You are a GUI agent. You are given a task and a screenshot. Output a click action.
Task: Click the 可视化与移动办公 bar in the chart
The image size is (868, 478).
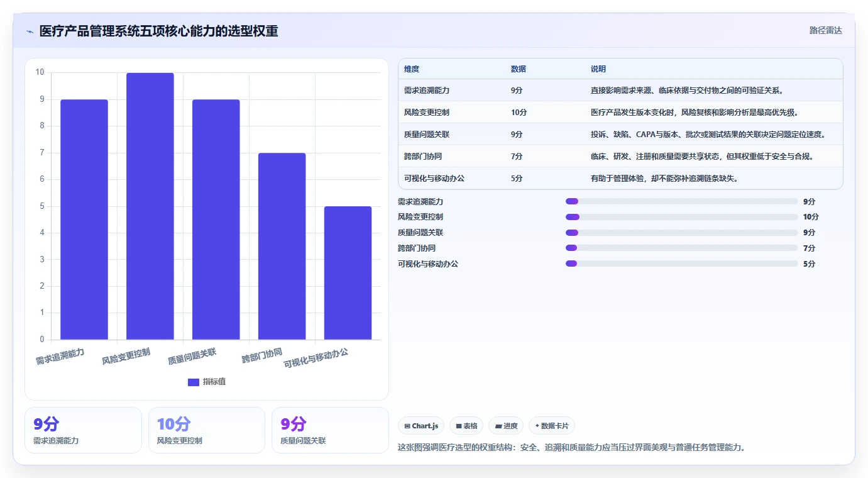point(348,273)
